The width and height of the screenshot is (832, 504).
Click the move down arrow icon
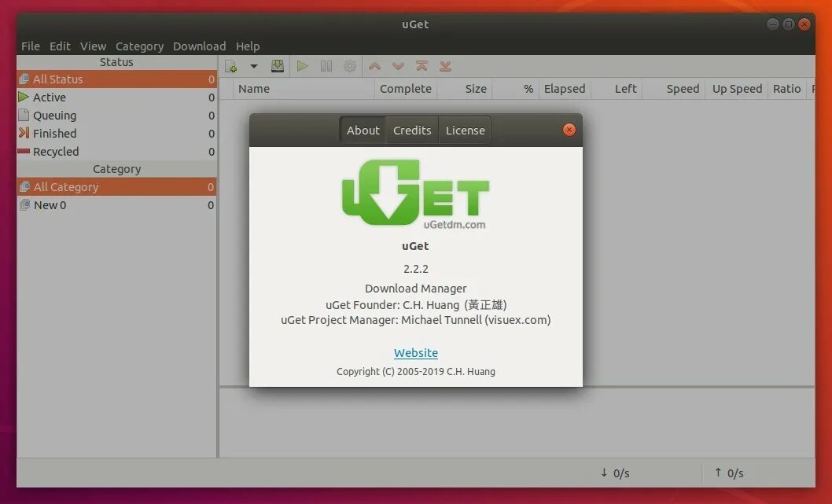398,66
